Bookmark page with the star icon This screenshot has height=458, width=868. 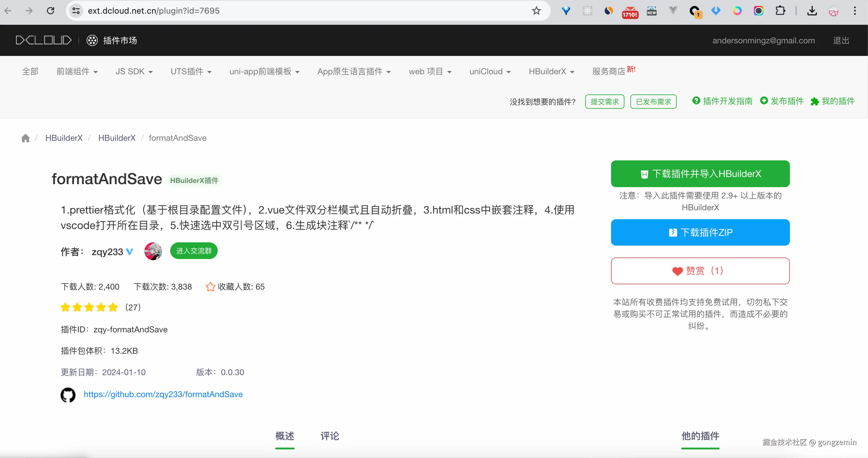pos(536,11)
